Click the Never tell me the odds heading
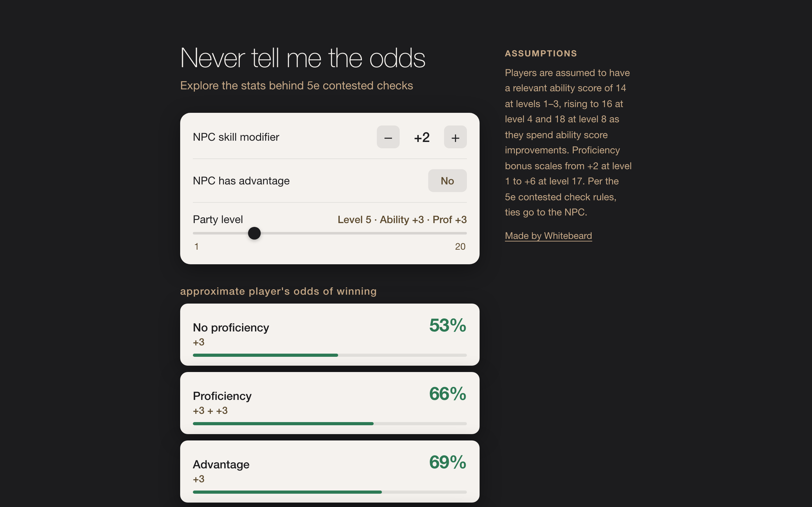 point(302,58)
